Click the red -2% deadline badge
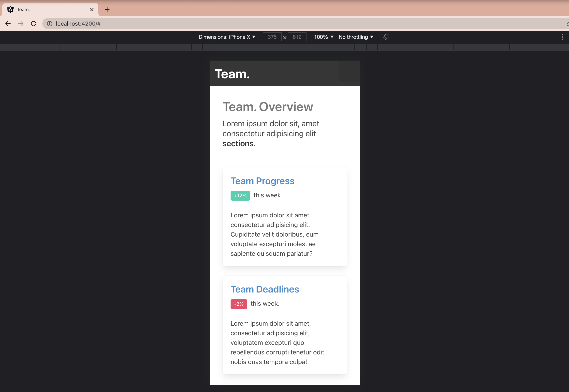Screen dimensions: 569x392 [x=239, y=304]
